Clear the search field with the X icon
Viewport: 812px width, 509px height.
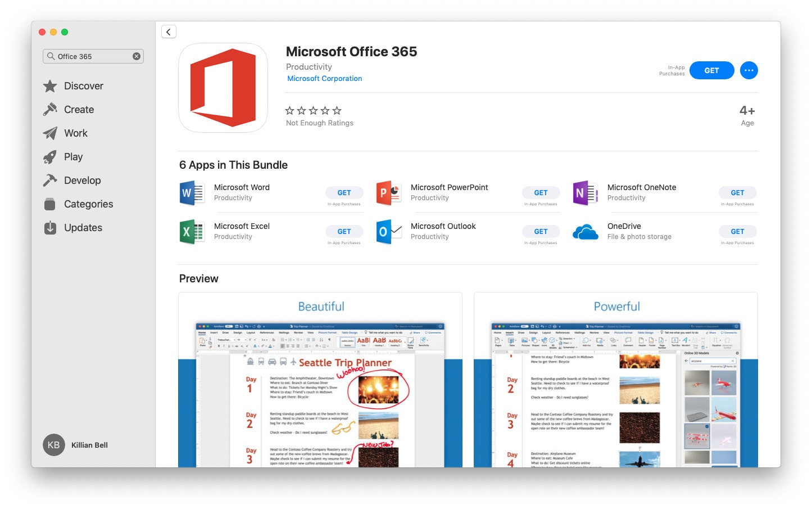137,56
